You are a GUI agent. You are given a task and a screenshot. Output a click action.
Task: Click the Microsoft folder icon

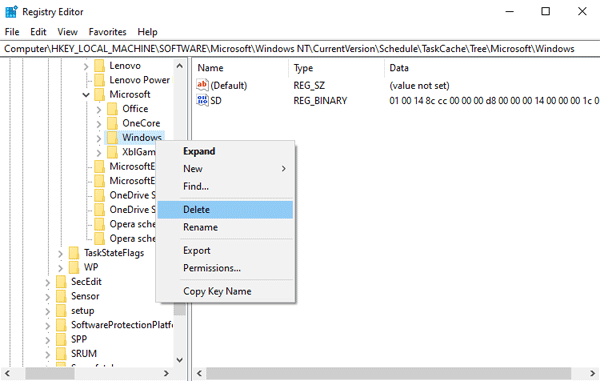pos(99,94)
